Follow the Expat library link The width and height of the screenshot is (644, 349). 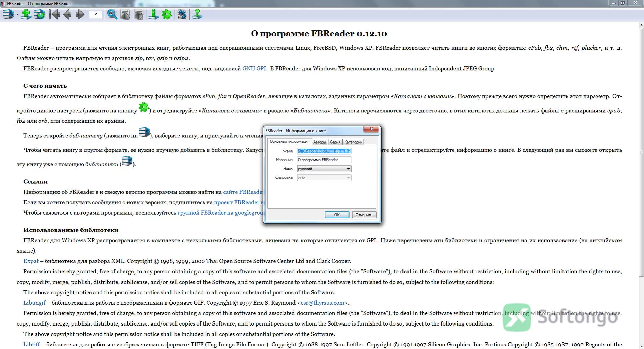point(31,261)
